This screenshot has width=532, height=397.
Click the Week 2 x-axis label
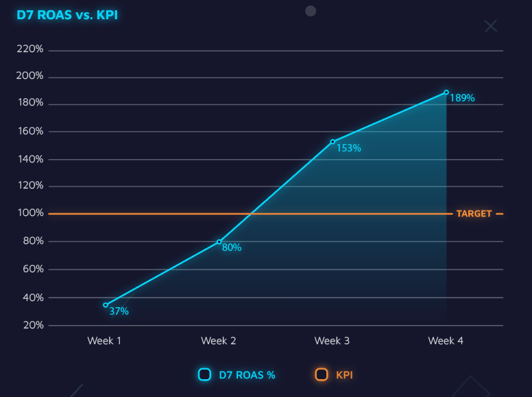218,341
